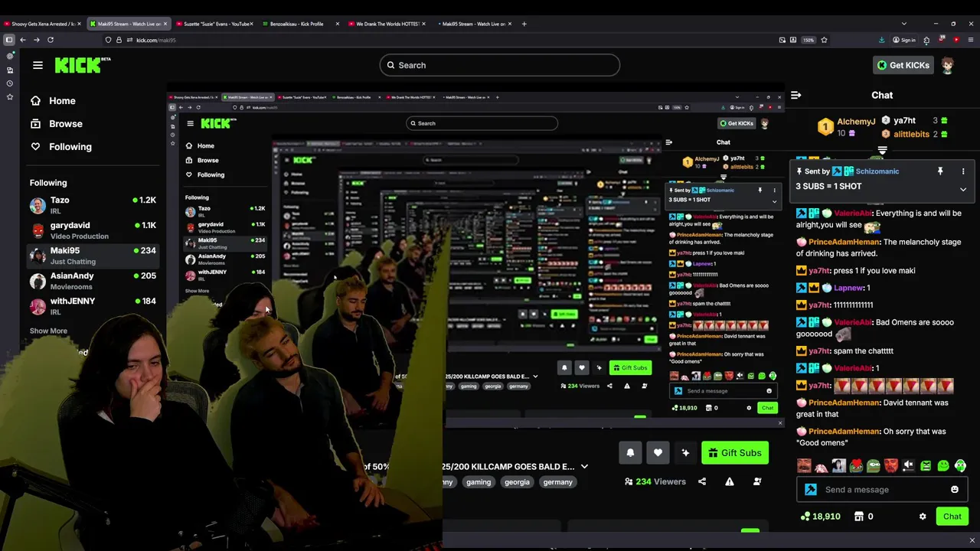Toggle stream notifications bell button
Viewport: 980px width, 551px height.
(x=630, y=452)
